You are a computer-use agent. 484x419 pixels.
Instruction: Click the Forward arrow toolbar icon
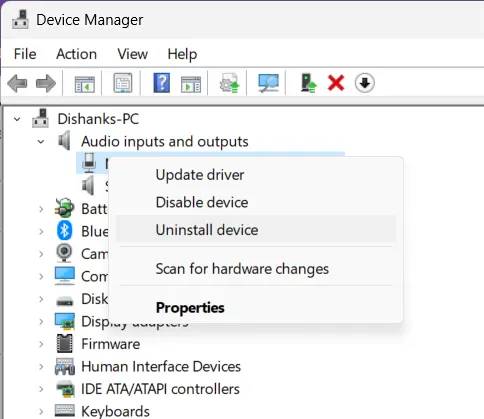[46, 83]
